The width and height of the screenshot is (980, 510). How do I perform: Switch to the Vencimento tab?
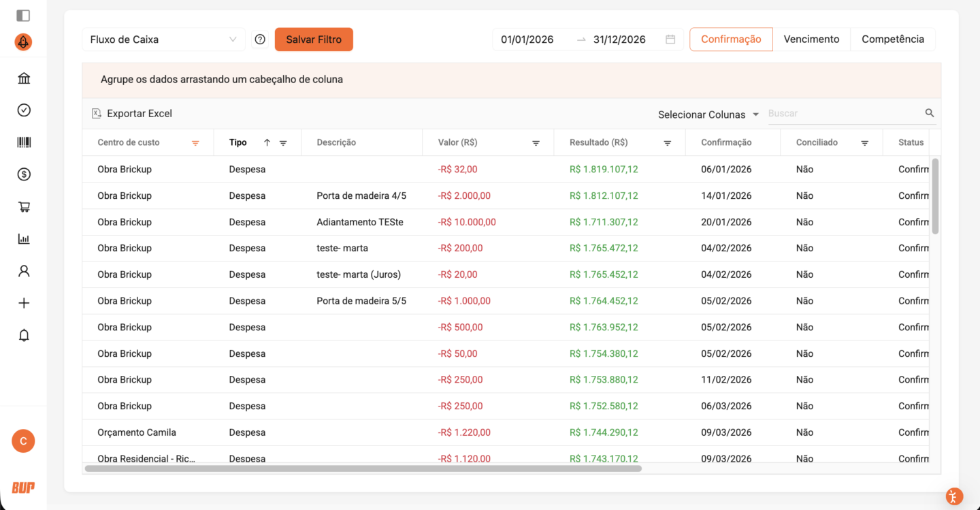tap(811, 39)
